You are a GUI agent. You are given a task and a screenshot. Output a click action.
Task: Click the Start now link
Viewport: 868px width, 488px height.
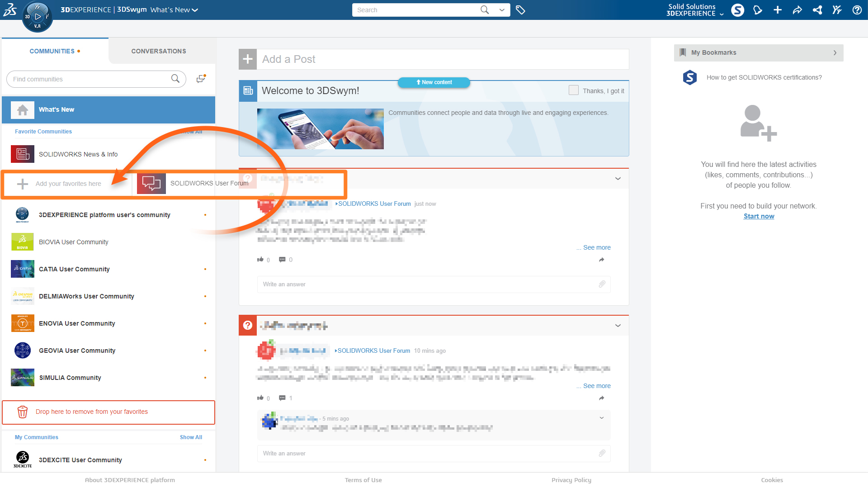[759, 216]
